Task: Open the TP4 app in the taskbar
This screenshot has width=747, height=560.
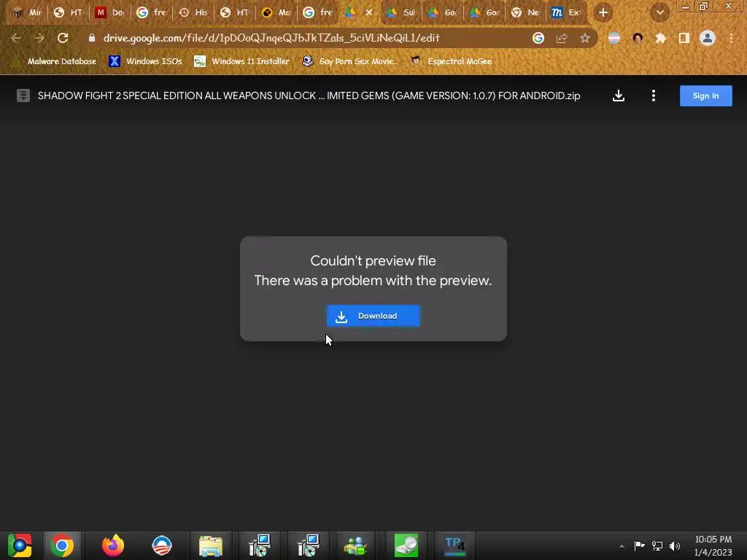Action: [x=454, y=545]
